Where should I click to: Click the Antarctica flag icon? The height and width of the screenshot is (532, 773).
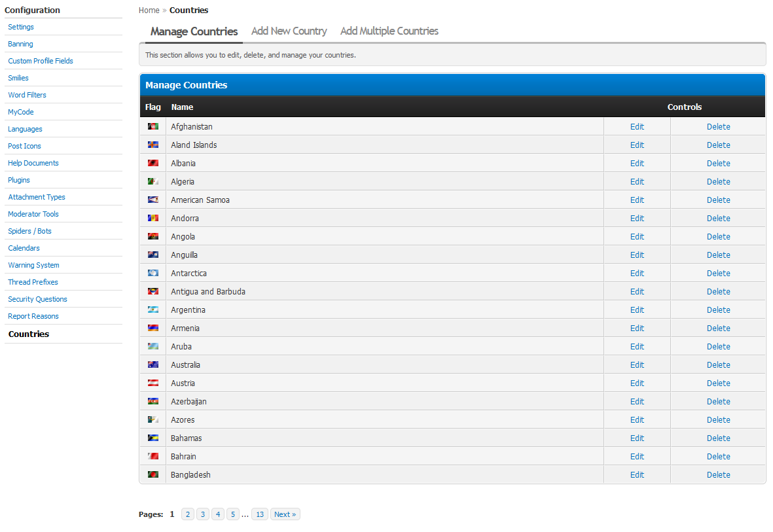coord(153,273)
